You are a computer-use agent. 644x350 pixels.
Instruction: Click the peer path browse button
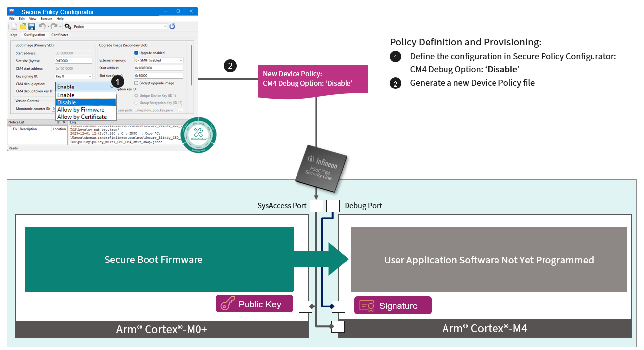coord(180,110)
